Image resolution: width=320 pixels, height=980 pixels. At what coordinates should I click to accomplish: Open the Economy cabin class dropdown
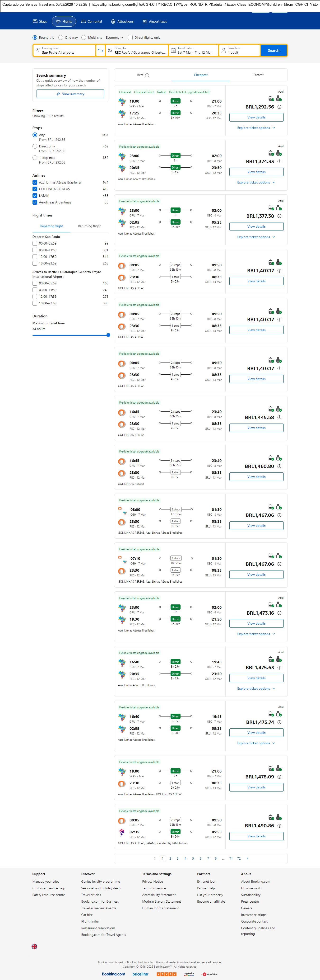pyautogui.click(x=114, y=38)
